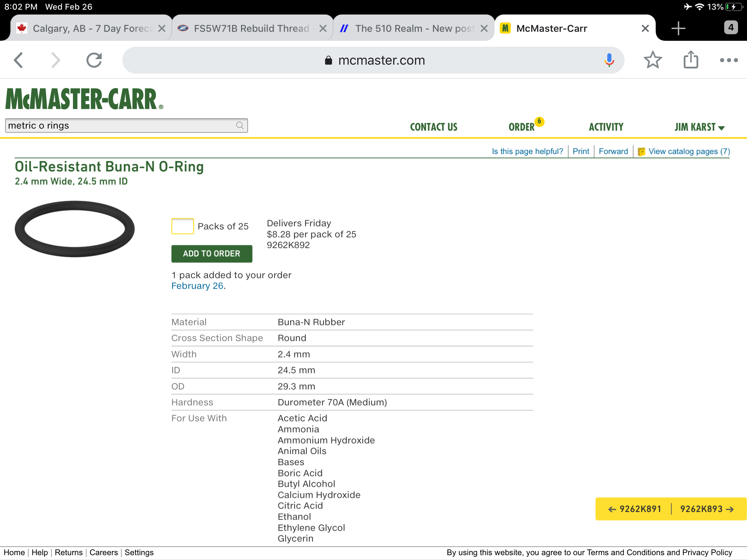Open the Settings footer link
This screenshot has width=747, height=560.
[x=139, y=552]
